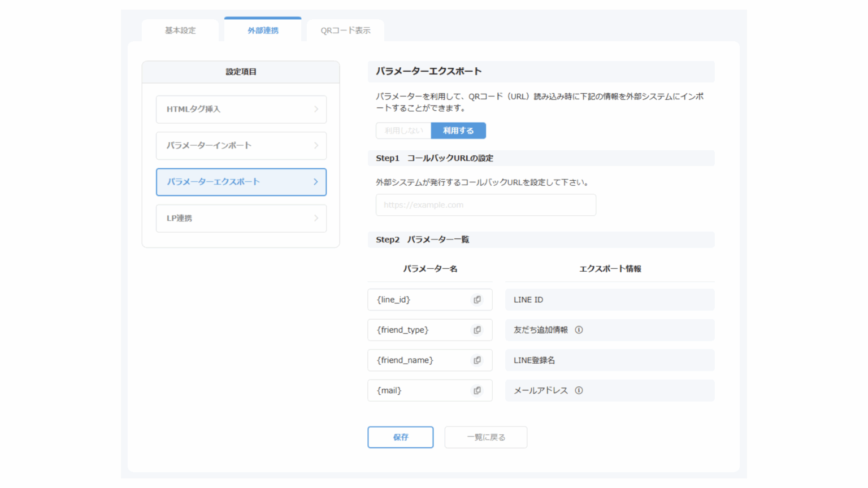Switch to the 基本設定 tab
Viewport: 868px width, 488px height.
180,30
